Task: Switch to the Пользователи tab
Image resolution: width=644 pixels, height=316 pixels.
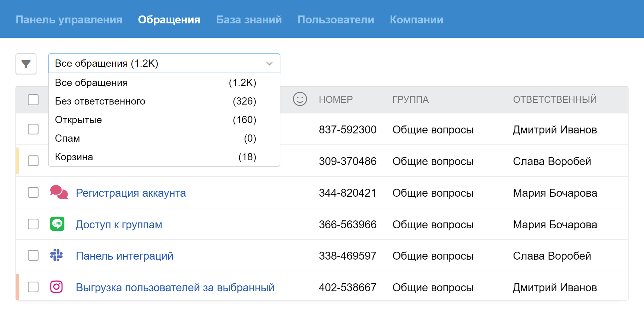Action: (x=336, y=20)
